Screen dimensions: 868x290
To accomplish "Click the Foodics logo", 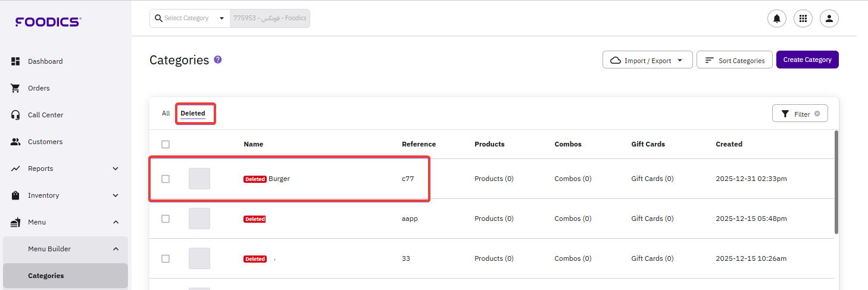I will coord(48,22).
